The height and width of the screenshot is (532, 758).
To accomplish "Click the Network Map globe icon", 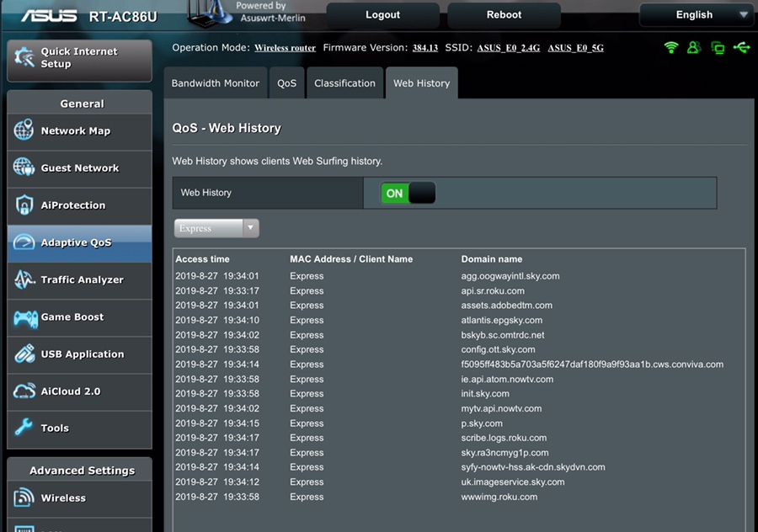I will click(24, 130).
